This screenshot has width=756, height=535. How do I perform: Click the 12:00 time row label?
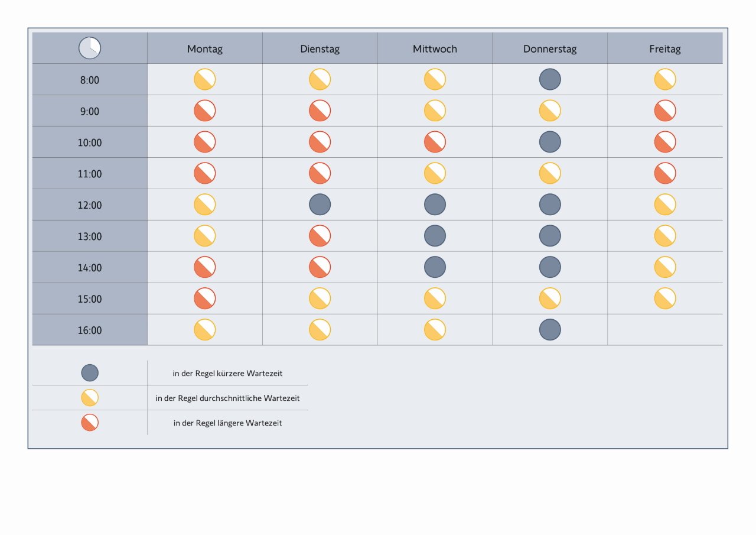pos(90,205)
